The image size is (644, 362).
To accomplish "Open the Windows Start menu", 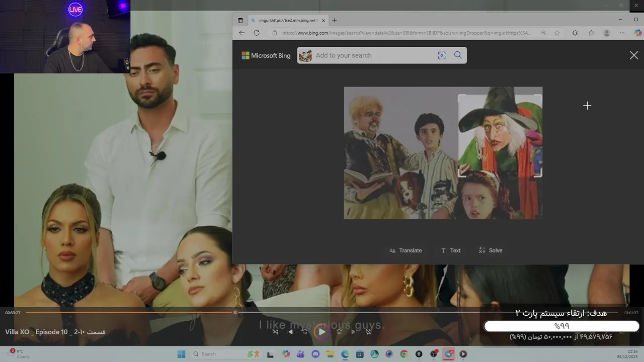I will [182, 354].
